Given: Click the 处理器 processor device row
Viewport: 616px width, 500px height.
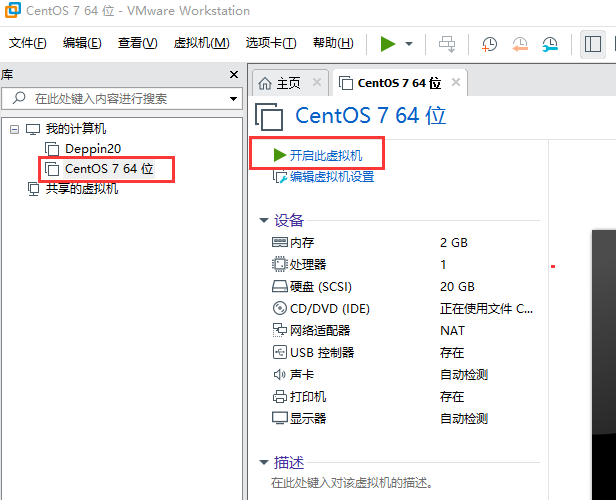Looking at the screenshot, I should [x=405, y=265].
